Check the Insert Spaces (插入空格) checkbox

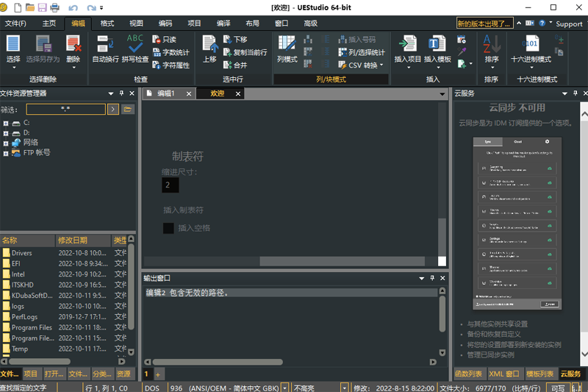(x=168, y=228)
